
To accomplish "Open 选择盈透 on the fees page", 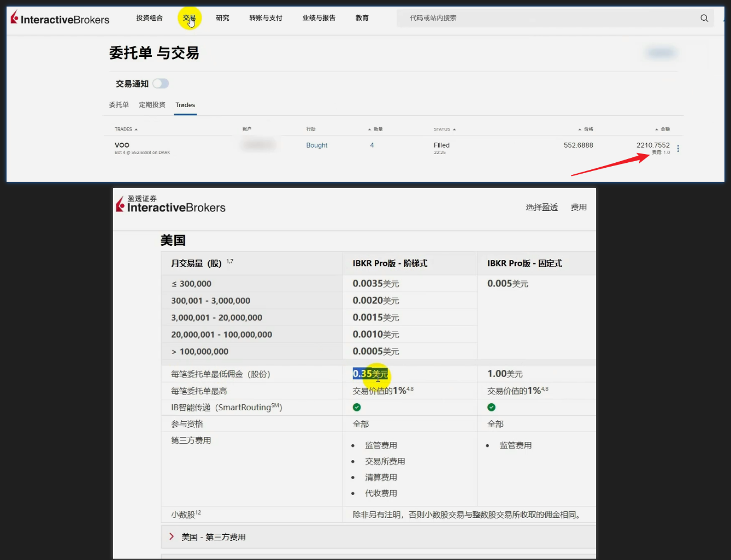I will [x=541, y=208].
